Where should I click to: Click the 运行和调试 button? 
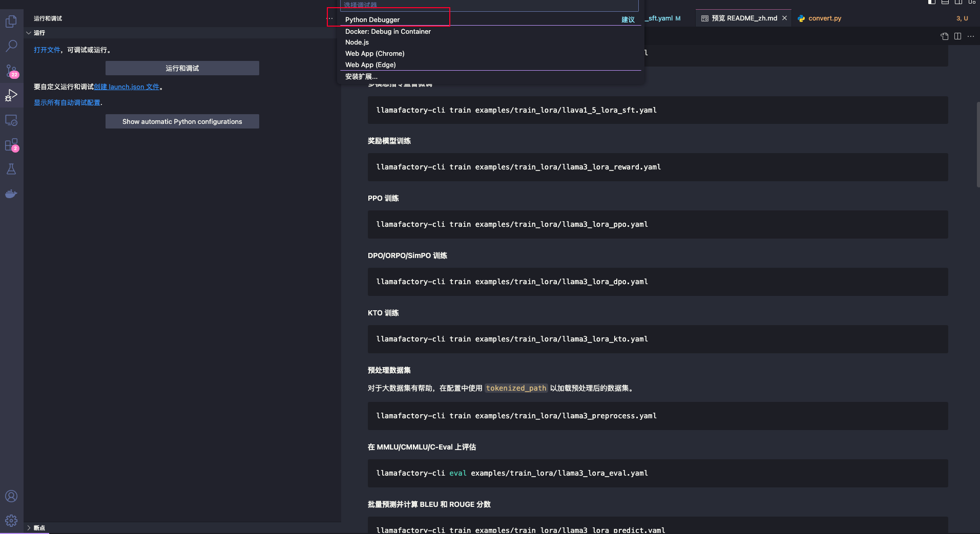[x=182, y=68]
